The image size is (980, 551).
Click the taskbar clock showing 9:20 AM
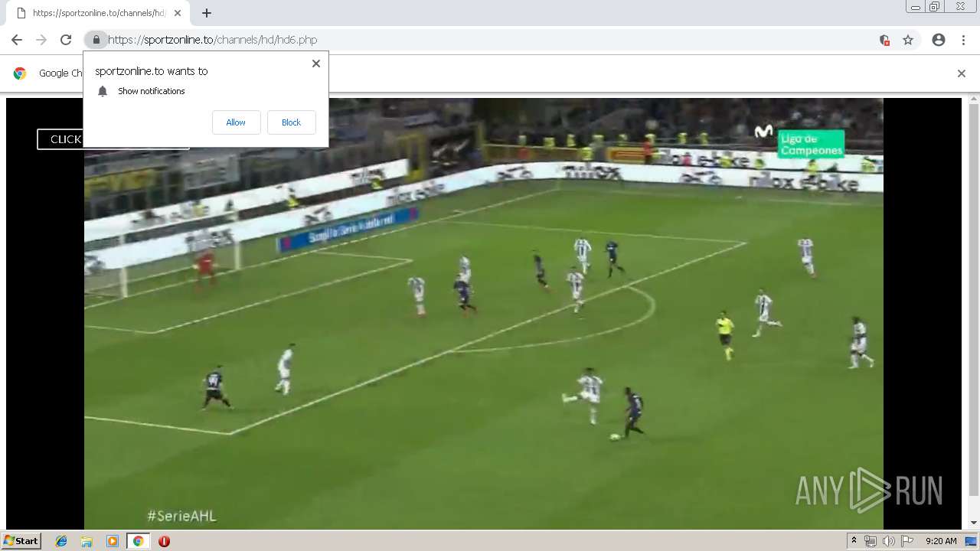pos(941,541)
